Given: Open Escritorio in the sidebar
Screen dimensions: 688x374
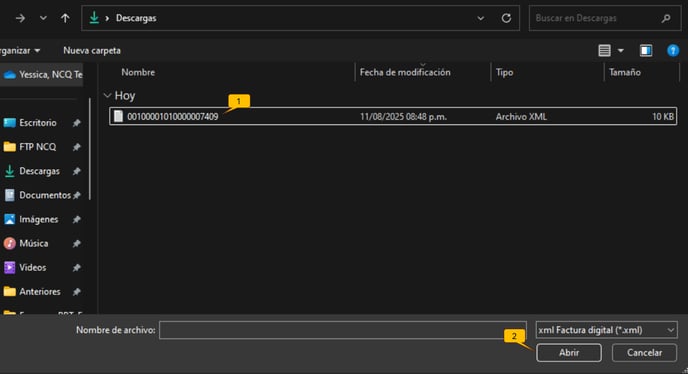Looking at the screenshot, I should (38, 122).
